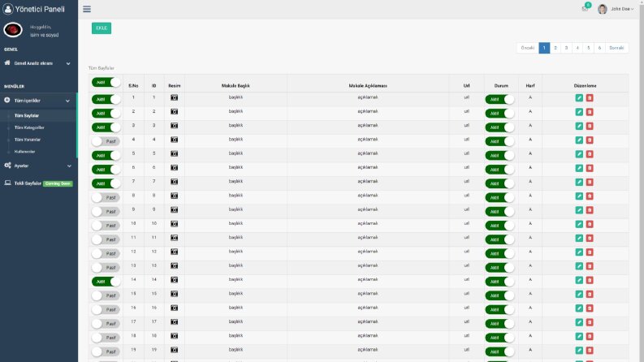Toggle the left Aktif switch in row 14

tap(106, 282)
